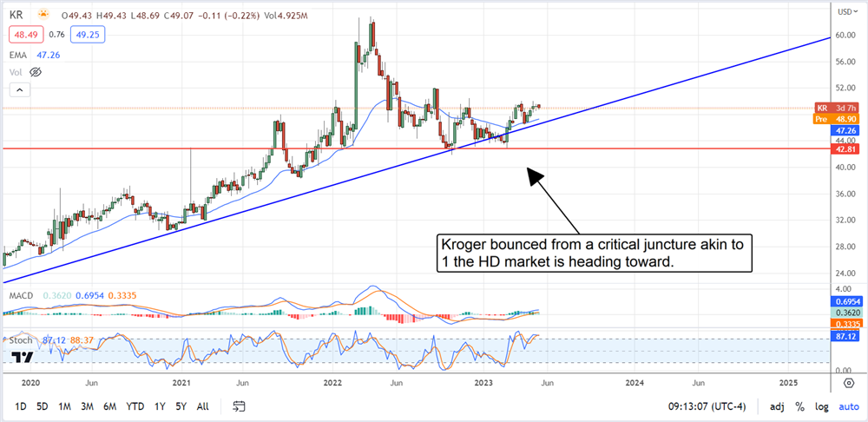The image size is (868, 422).
Task: Toggle log scale mode
Action: tap(821, 407)
